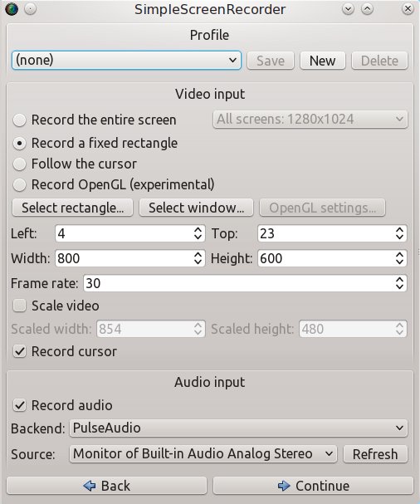Click the Select rectangle... button
Viewport: 420px width, 504px height.
point(72,208)
